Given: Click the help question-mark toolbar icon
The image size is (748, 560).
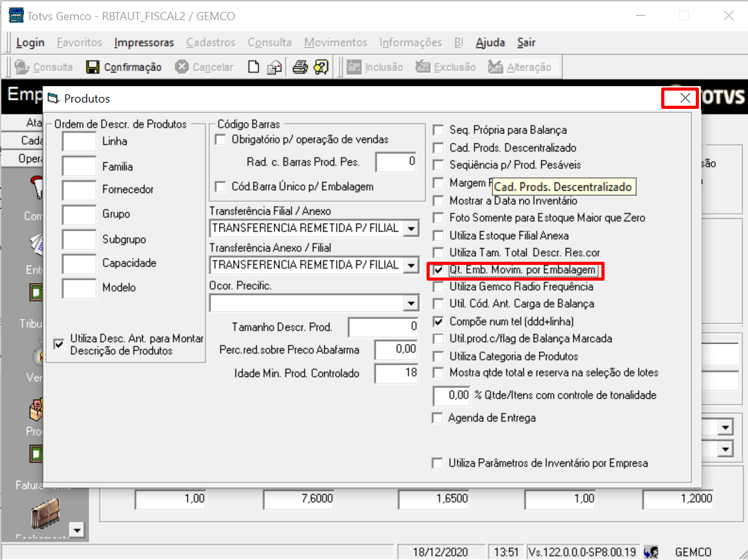Looking at the screenshot, I should click(x=321, y=67).
